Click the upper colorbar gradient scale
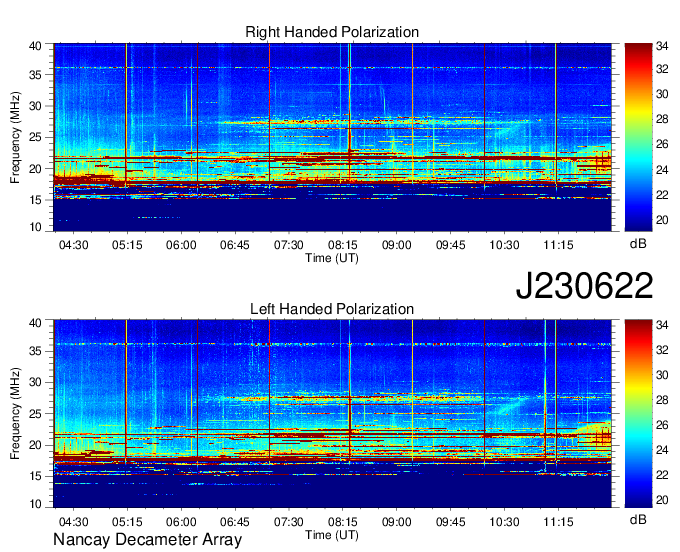Screen dimensions: 680x552 click(638, 137)
